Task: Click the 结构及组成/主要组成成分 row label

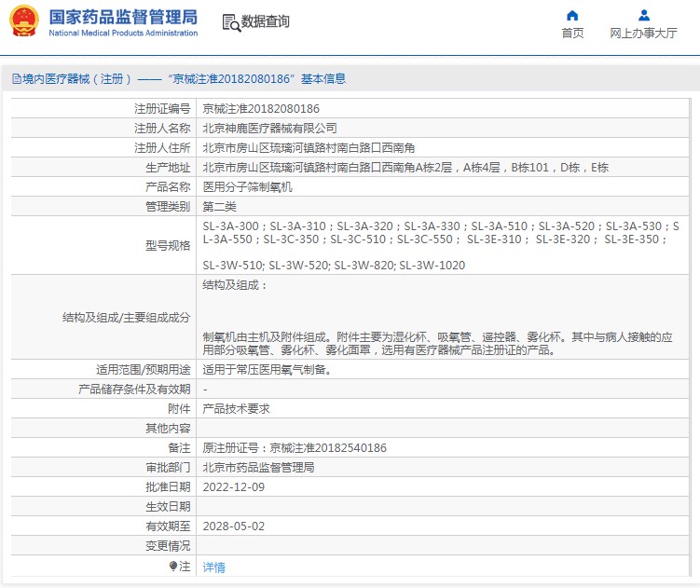Action: [127, 318]
